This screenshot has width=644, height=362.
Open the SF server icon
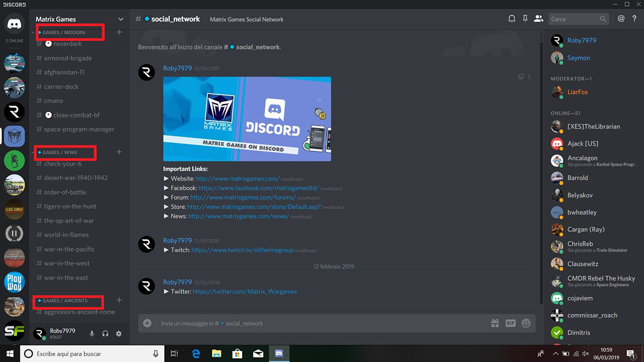click(14, 331)
